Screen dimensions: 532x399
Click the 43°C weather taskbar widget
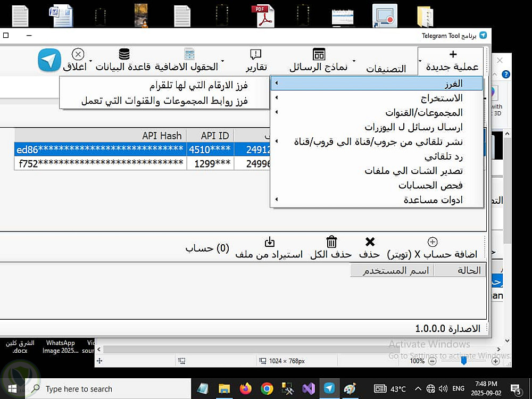click(x=389, y=389)
